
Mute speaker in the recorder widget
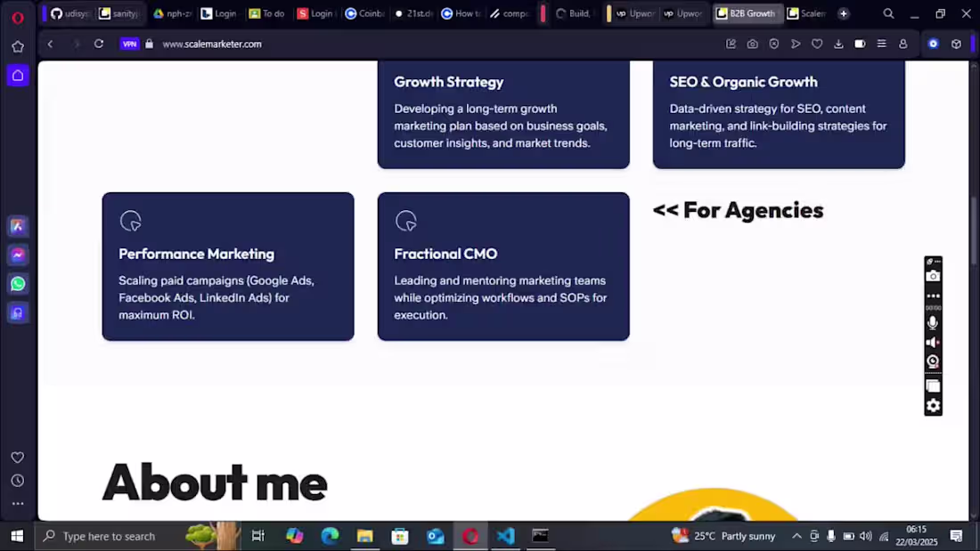click(933, 343)
